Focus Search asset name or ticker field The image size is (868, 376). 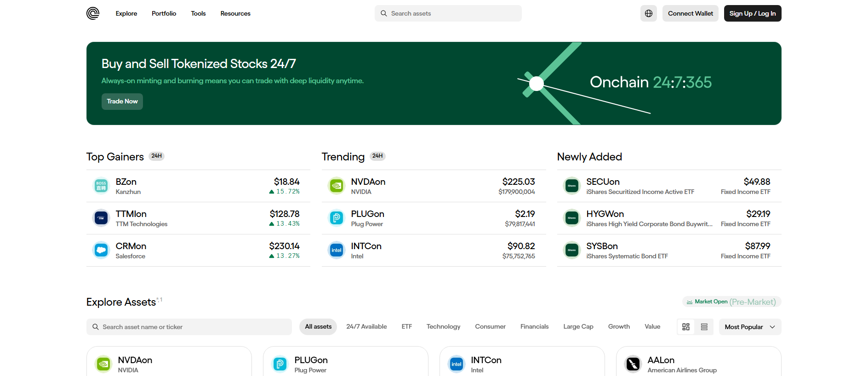tap(189, 327)
